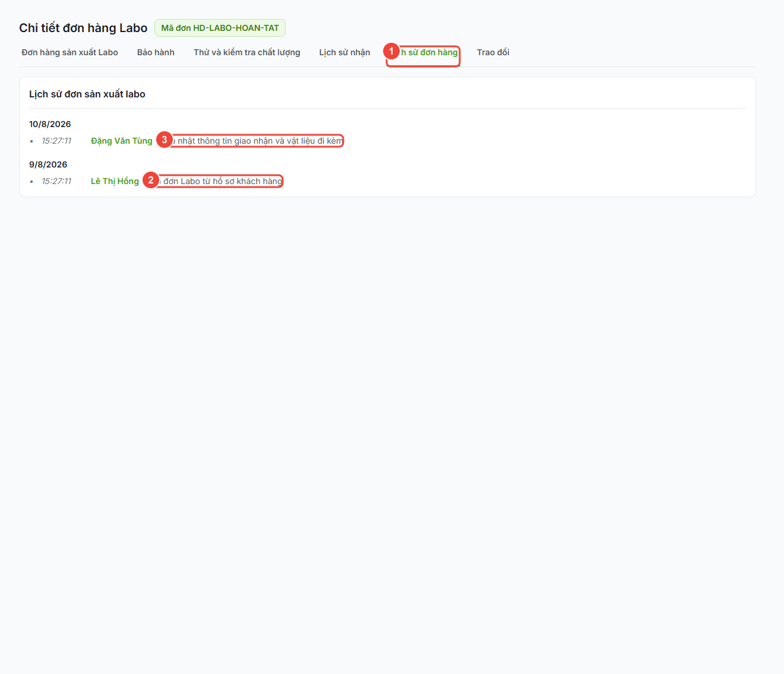Click the user name Đặng Văn Tùng
This screenshot has height=674, width=784.
click(x=122, y=141)
